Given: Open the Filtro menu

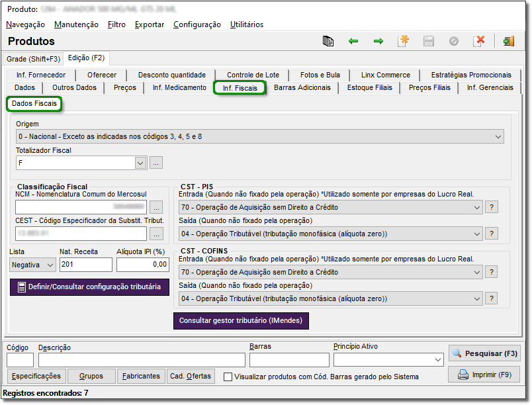Looking at the screenshot, I should (x=116, y=24).
